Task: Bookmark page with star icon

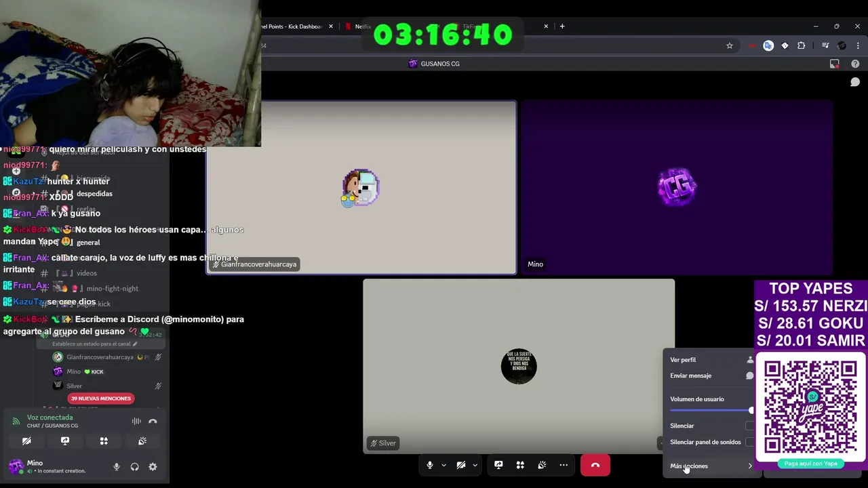Action: 730,45
